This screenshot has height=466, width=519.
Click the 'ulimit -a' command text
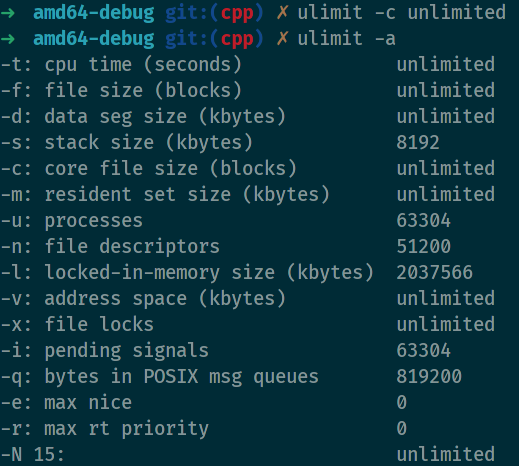[347, 38]
